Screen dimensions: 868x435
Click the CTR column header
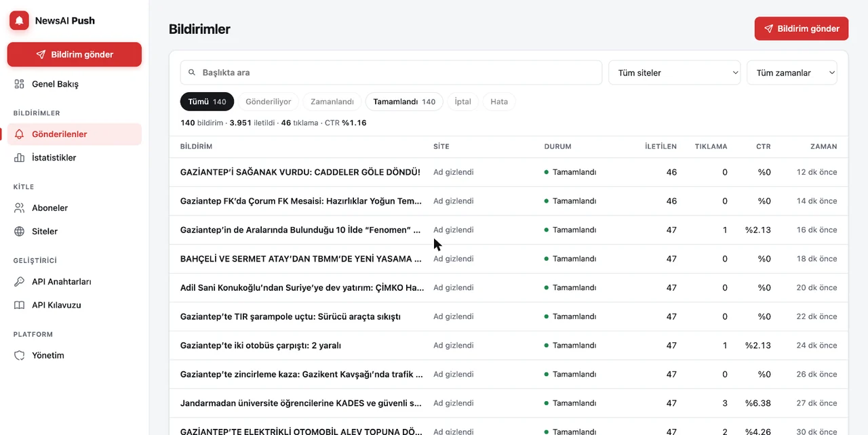[764, 146]
